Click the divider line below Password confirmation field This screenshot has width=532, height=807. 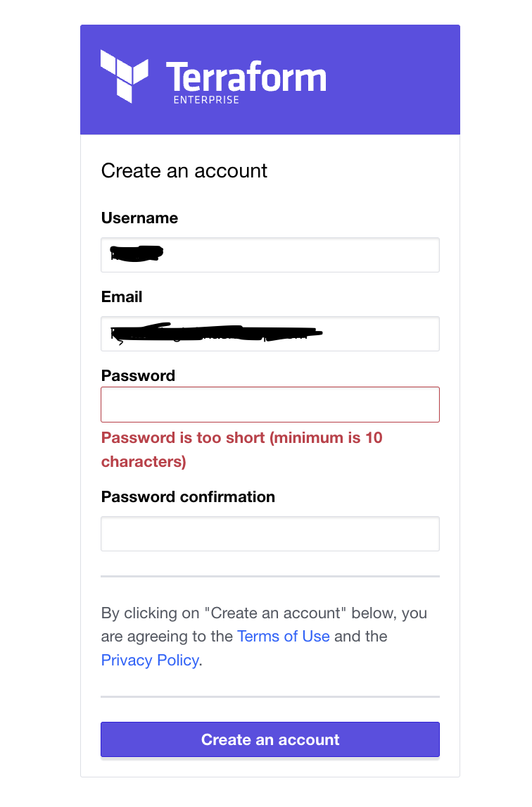click(x=270, y=576)
